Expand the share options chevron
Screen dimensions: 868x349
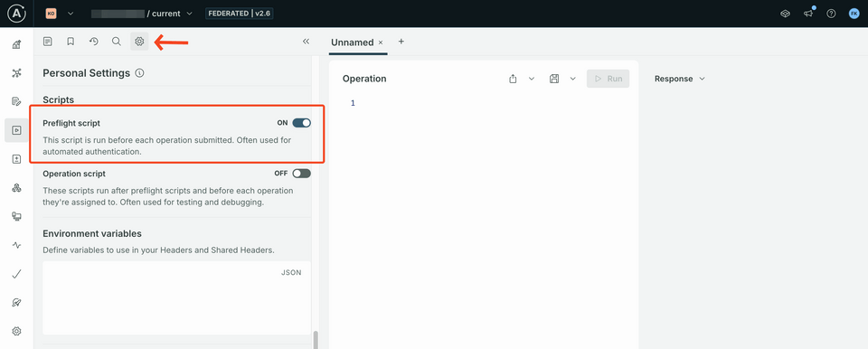(x=532, y=79)
